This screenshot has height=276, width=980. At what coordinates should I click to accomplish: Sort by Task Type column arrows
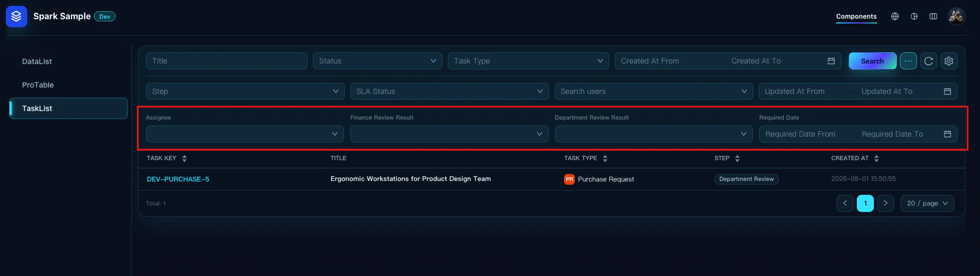[x=605, y=159]
